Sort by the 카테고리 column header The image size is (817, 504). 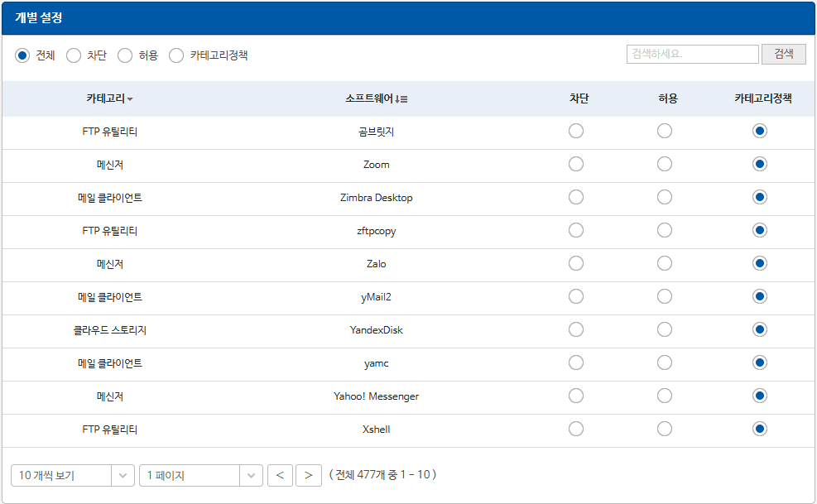109,98
